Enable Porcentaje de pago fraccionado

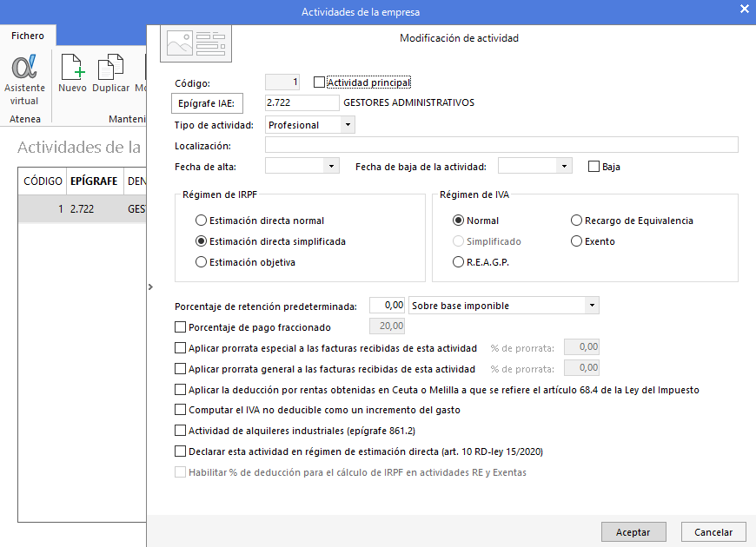[180, 327]
